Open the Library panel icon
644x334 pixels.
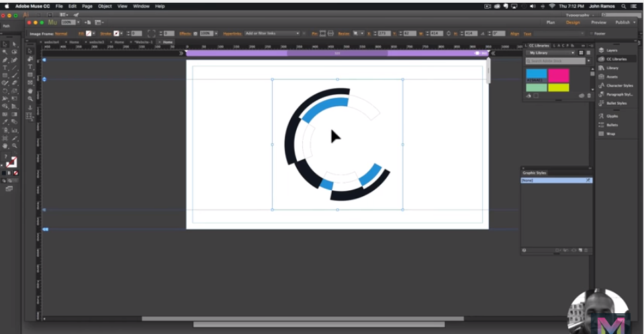pos(602,68)
